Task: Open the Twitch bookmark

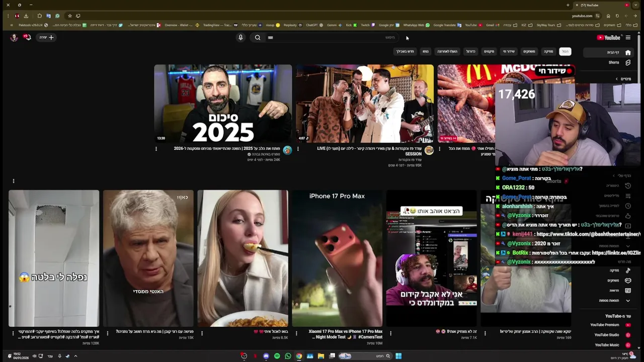Action: click(x=368, y=25)
